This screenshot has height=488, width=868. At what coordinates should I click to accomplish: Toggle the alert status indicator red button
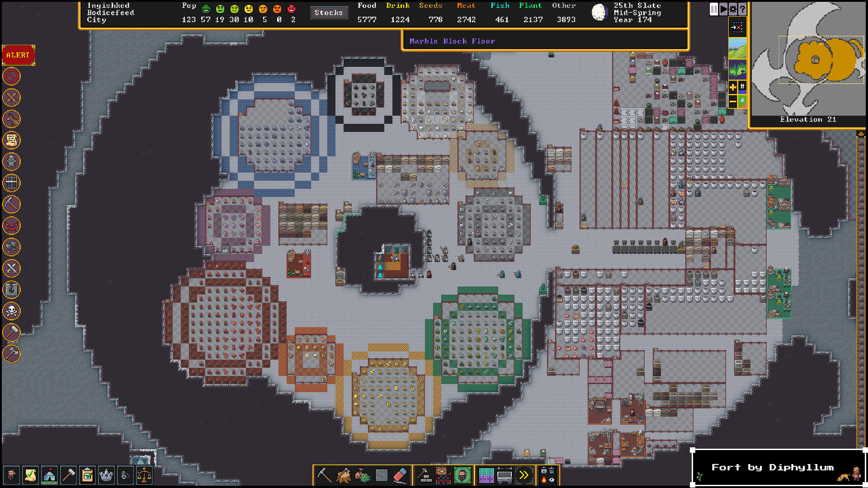(x=18, y=54)
